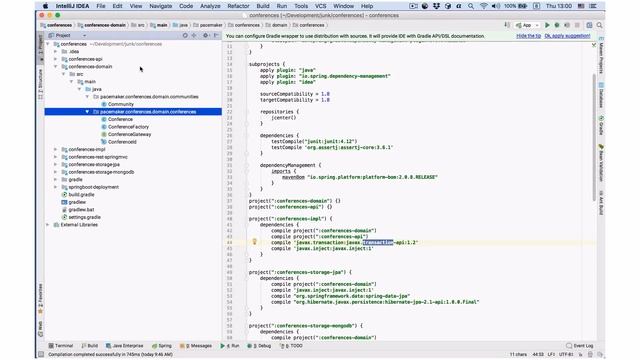Viewport: 640px width, 360px height.
Task: Open the App run configuration dropdown
Action: pyautogui.click(x=527, y=25)
